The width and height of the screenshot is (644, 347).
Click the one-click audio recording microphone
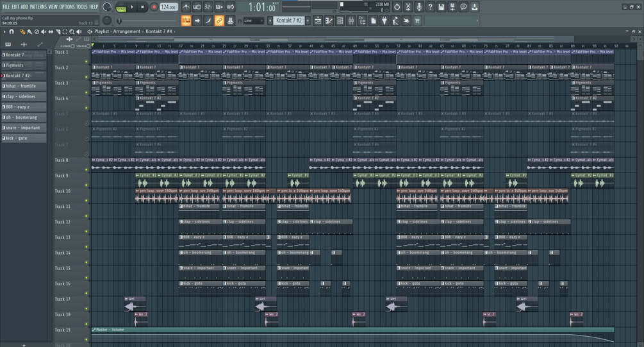point(419,7)
